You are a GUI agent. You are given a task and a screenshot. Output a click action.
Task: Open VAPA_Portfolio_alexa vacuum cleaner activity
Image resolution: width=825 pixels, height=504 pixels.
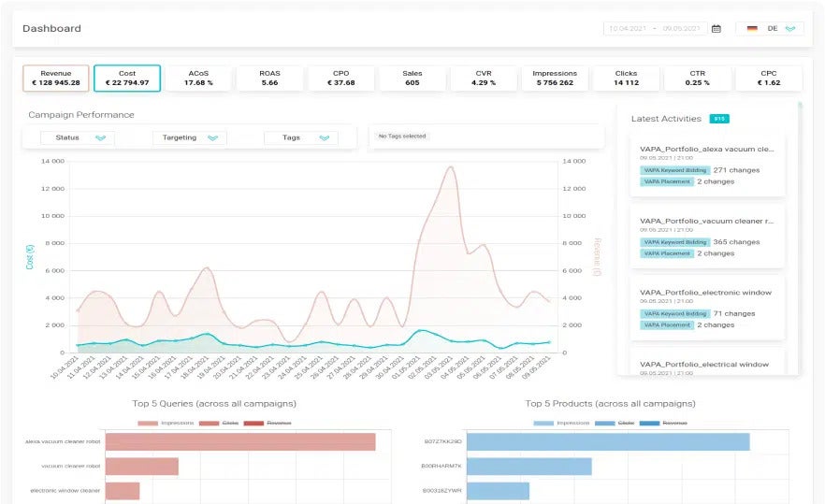point(706,149)
